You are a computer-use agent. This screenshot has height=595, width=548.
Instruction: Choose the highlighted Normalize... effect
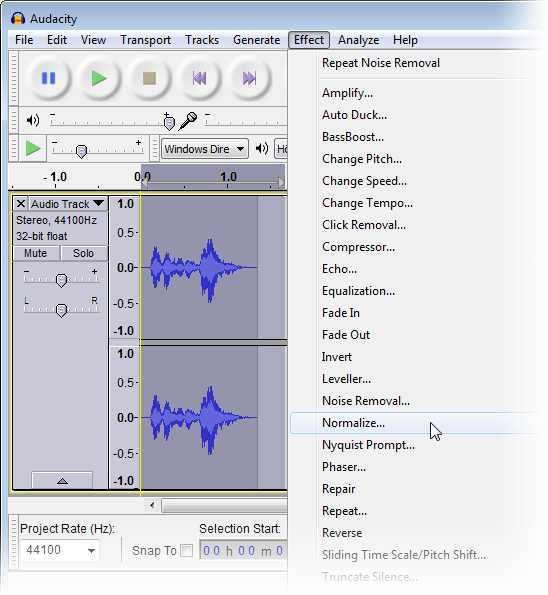tap(417, 423)
